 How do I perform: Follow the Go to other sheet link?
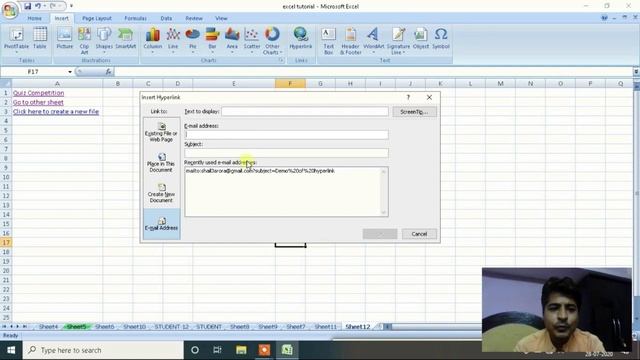click(38, 102)
